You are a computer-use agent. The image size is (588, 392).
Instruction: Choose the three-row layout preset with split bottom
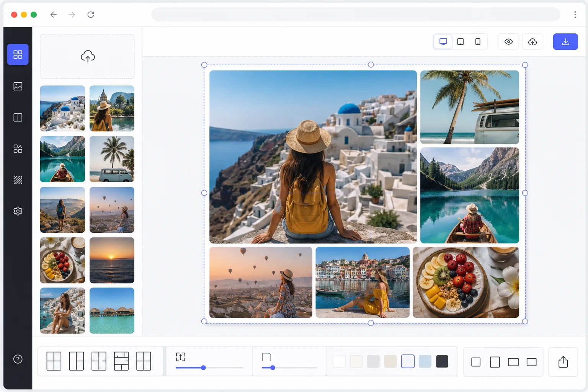tap(121, 361)
